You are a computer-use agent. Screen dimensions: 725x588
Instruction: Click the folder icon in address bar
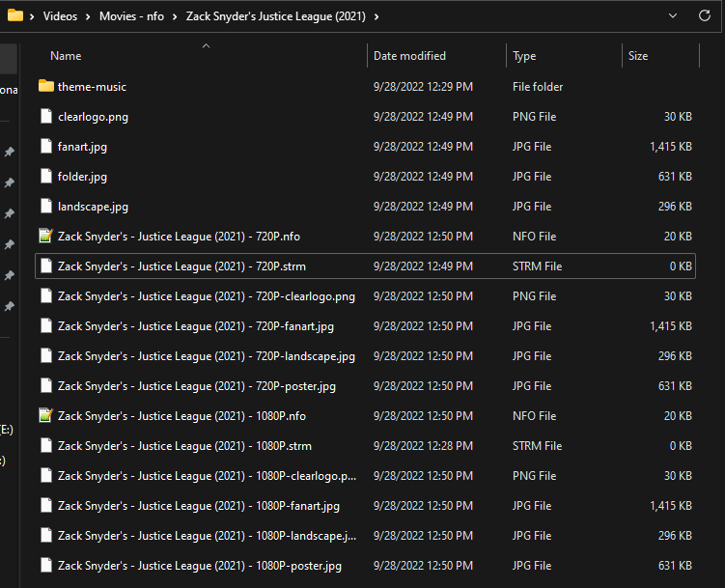[x=14, y=16]
